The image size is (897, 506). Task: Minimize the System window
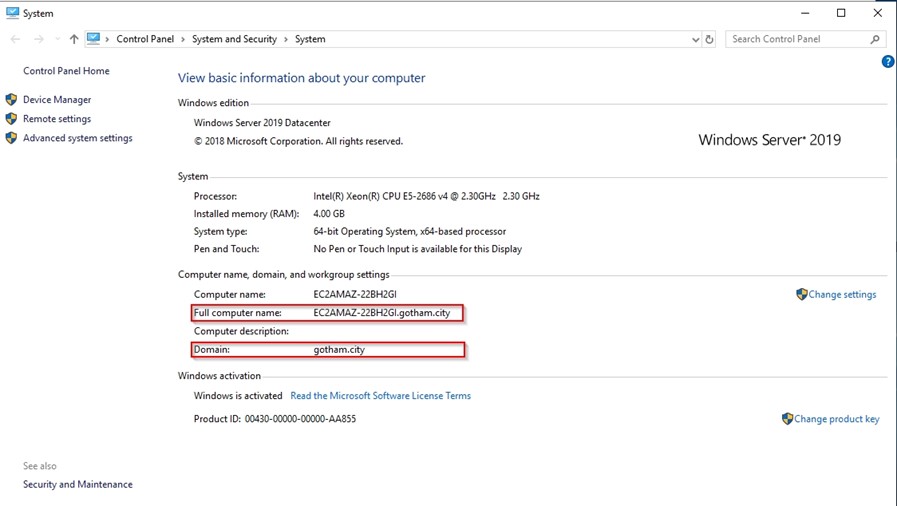point(805,13)
